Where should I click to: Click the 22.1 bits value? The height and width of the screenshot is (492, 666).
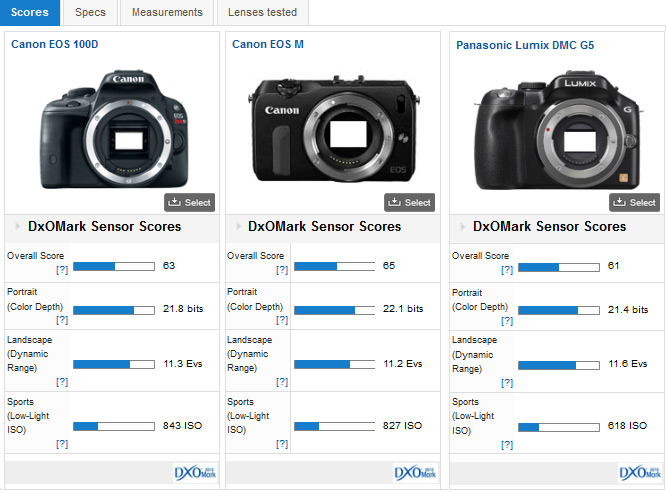click(x=403, y=309)
